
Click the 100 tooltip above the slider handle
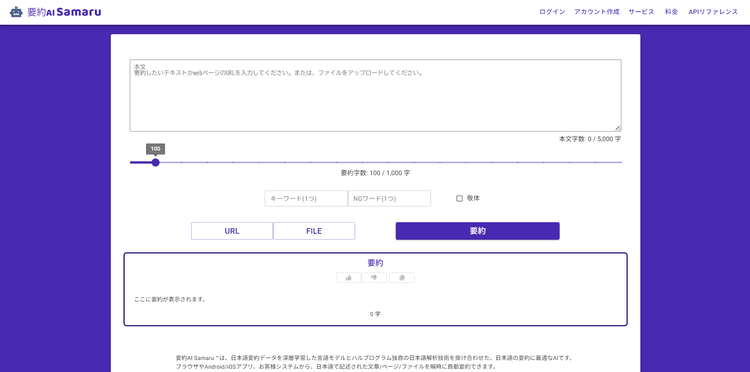[155, 149]
